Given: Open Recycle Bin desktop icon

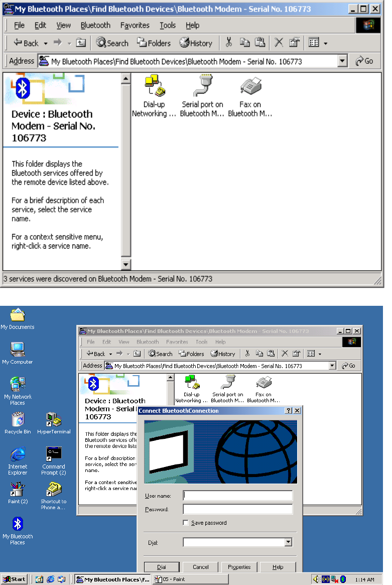Looking at the screenshot, I should (18, 423).
